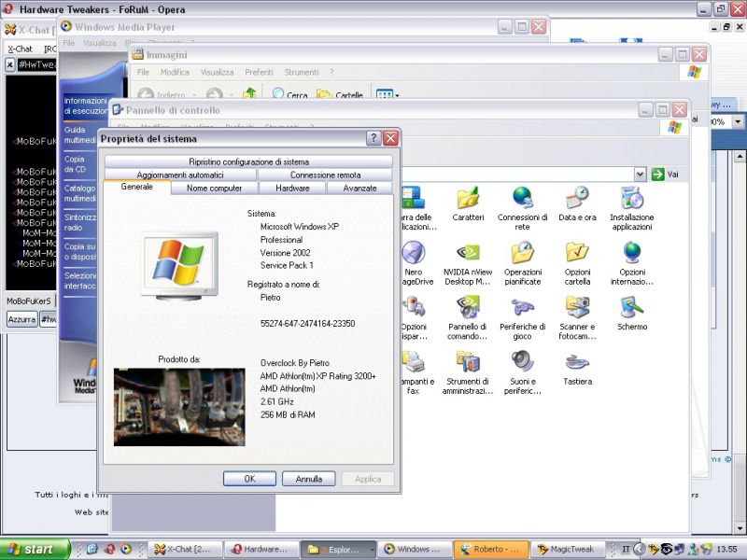747x560 pixels.
Task: Expand the address bar dropdown in Pannello di controllo
Action: click(x=640, y=175)
